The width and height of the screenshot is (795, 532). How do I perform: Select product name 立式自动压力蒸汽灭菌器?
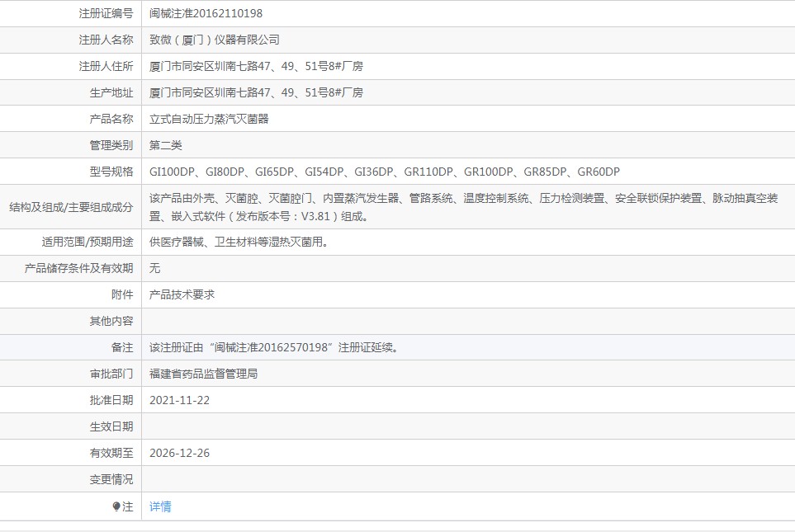[x=209, y=119]
